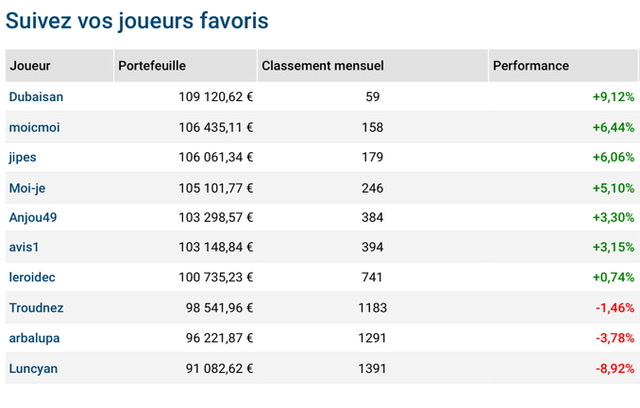
Task: Click Luncyan's -8,92% performance value
Action: point(615,369)
